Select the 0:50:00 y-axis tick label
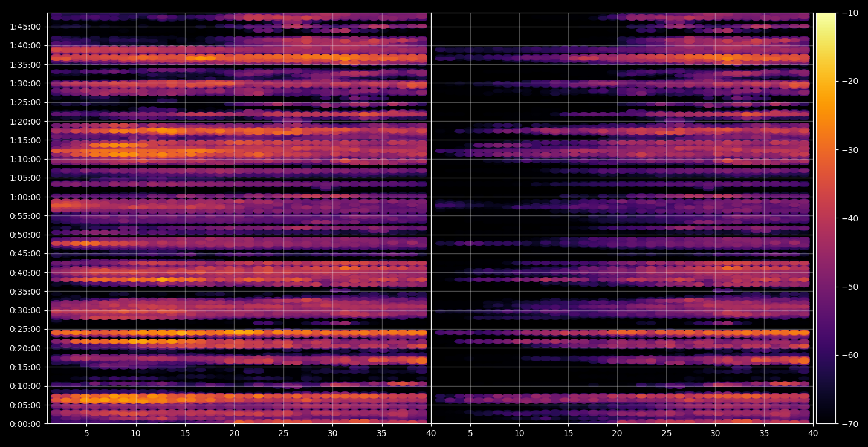The height and width of the screenshot is (447, 868). (25, 235)
